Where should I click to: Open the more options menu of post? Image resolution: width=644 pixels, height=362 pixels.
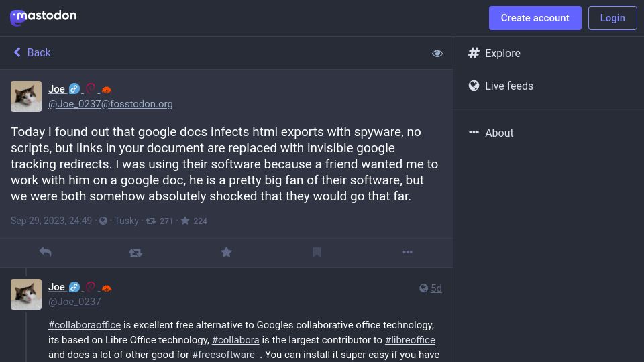(x=407, y=252)
